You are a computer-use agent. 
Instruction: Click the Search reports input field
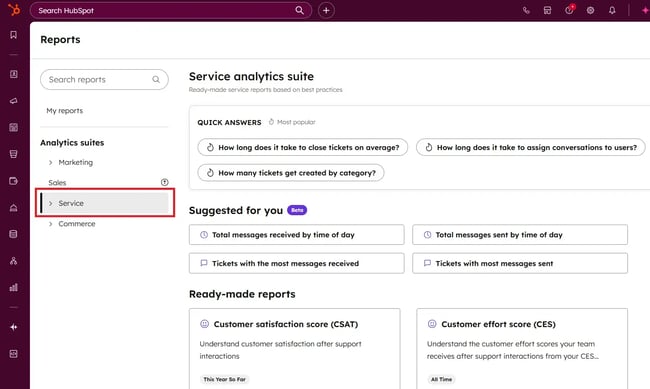(x=104, y=79)
